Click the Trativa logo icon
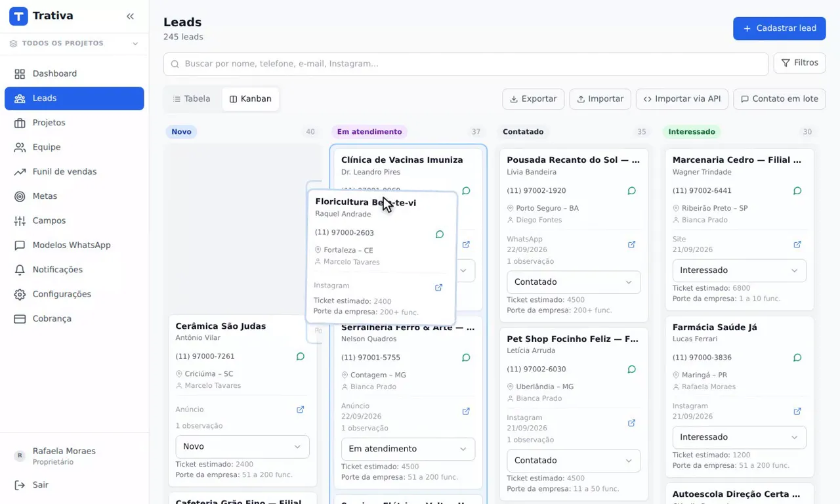The image size is (840, 504). (x=18, y=16)
